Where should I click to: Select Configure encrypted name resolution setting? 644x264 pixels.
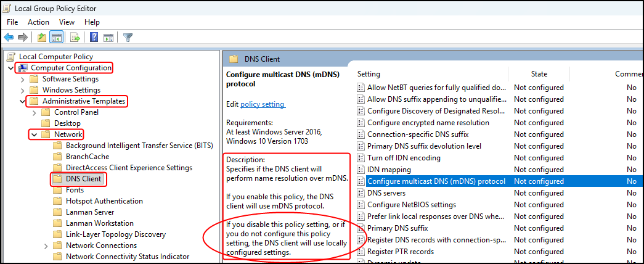[x=428, y=123]
